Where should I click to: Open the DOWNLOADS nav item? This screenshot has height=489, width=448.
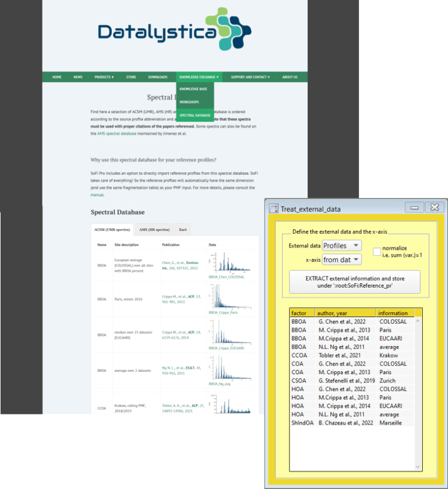[158, 77]
